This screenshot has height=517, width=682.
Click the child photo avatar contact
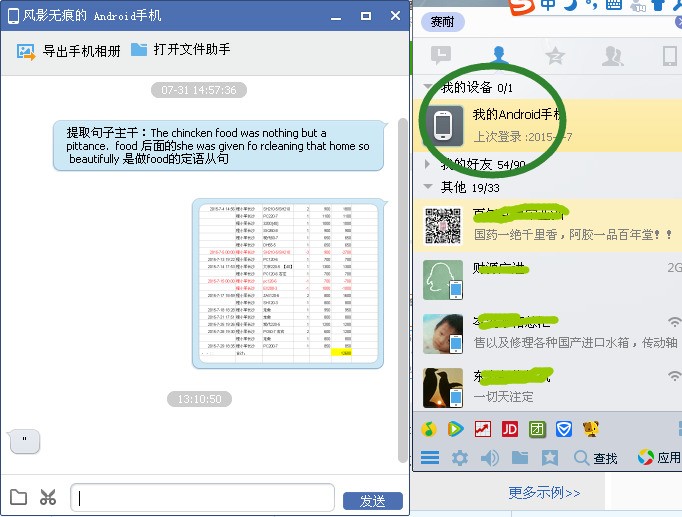[443, 334]
